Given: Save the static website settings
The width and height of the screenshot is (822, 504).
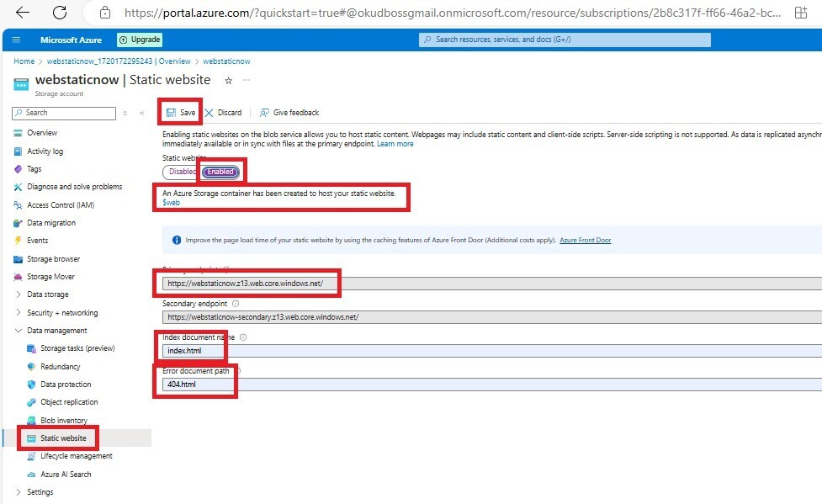Looking at the screenshot, I should tap(180, 112).
